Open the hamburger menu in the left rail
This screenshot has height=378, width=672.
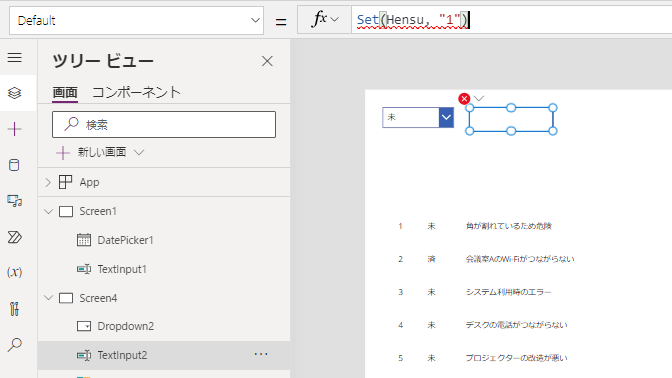coord(15,57)
